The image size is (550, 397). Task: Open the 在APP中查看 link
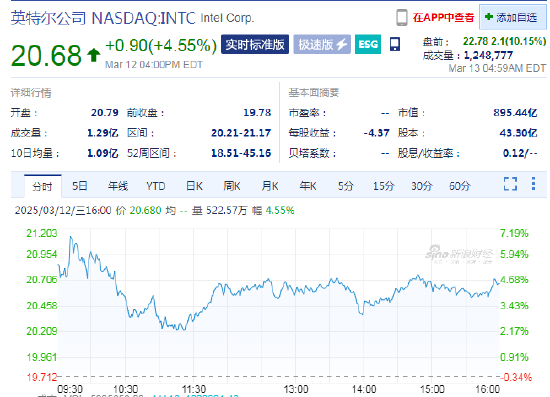coord(443,18)
